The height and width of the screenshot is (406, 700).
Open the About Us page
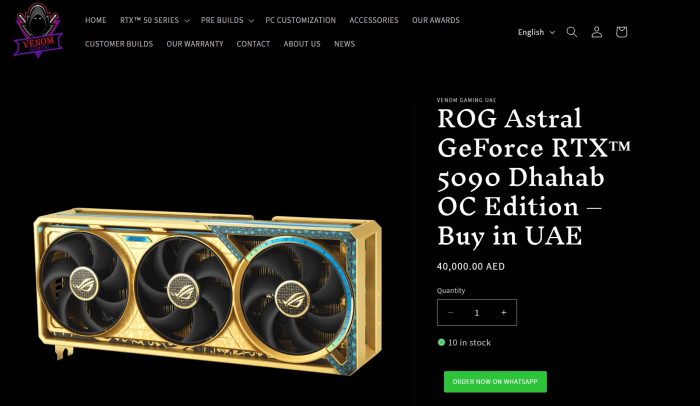302,44
